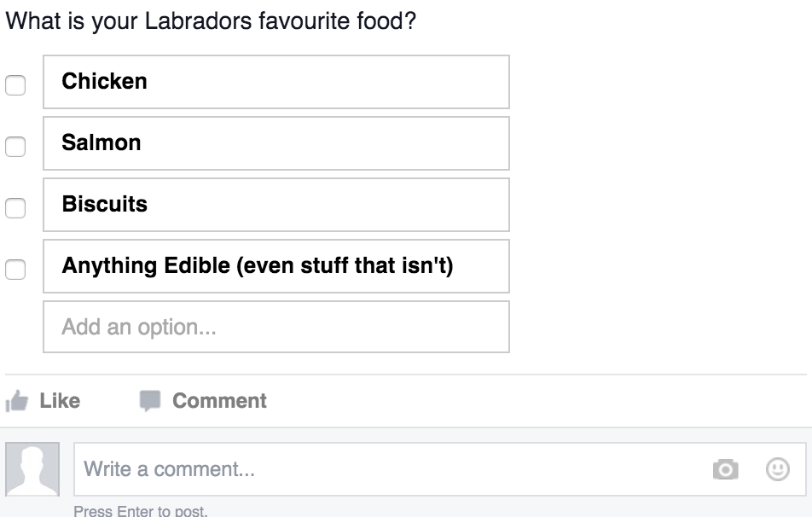This screenshot has height=517, width=812.
Task: Click the Comment speech bubble icon
Action: click(150, 401)
